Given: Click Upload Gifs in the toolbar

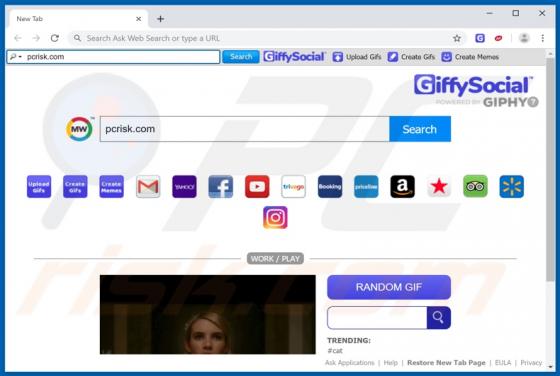Looking at the screenshot, I should pos(357,57).
